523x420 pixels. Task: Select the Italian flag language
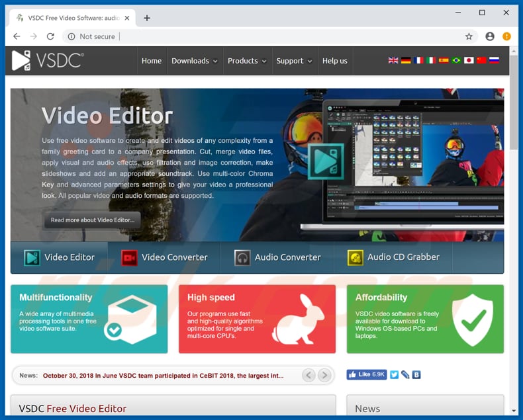[x=431, y=60]
